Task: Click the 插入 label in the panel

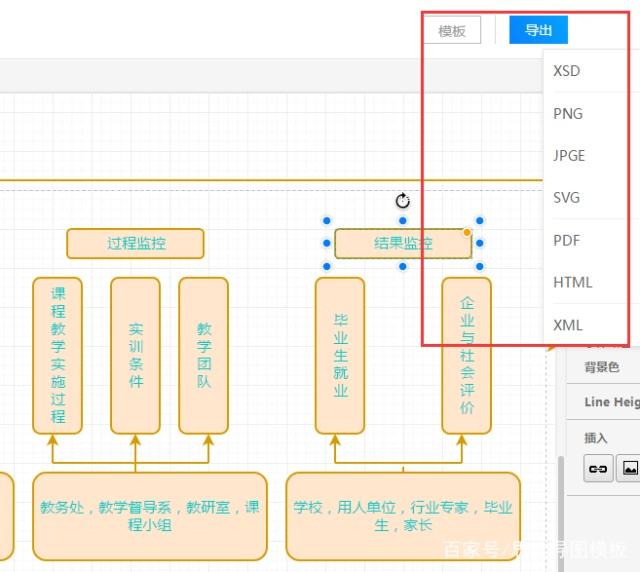Action: tap(596, 438)
